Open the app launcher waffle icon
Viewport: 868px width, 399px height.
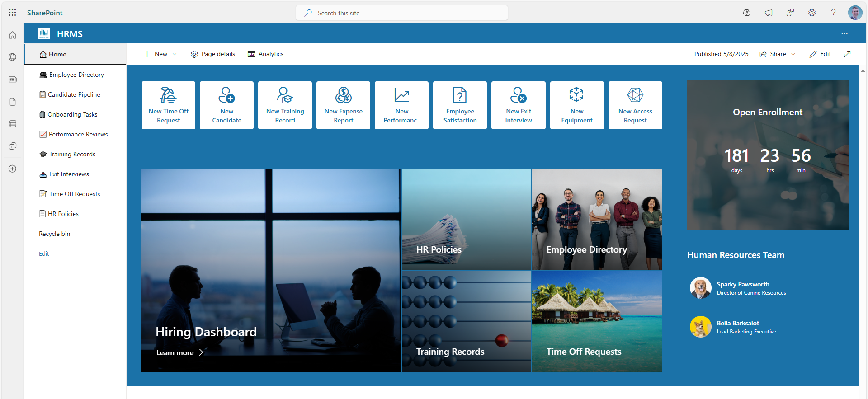pyautogui.click(x=13, y=13)
